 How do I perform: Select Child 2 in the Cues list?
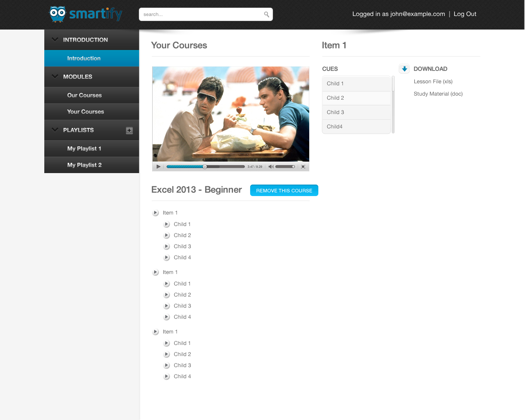[356, 98]
